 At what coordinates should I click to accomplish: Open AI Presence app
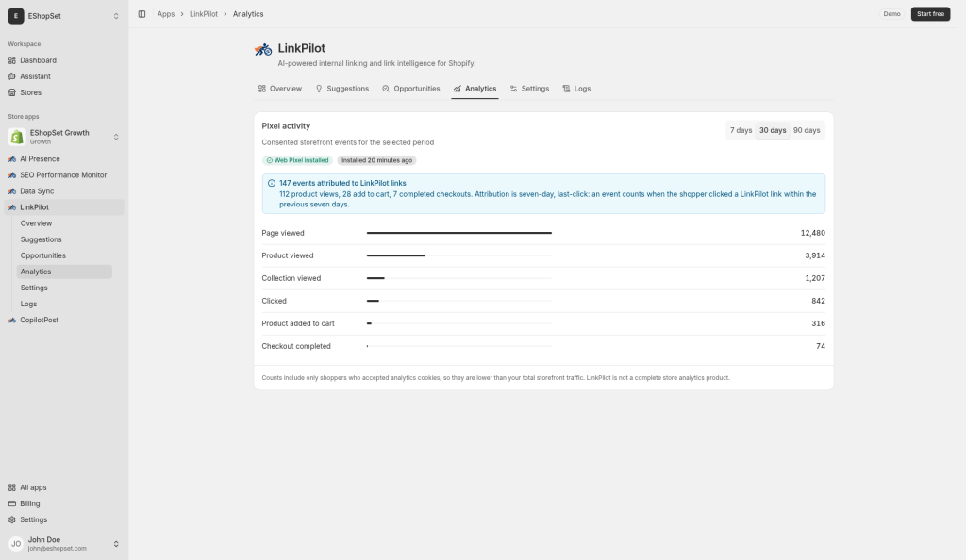64,158
